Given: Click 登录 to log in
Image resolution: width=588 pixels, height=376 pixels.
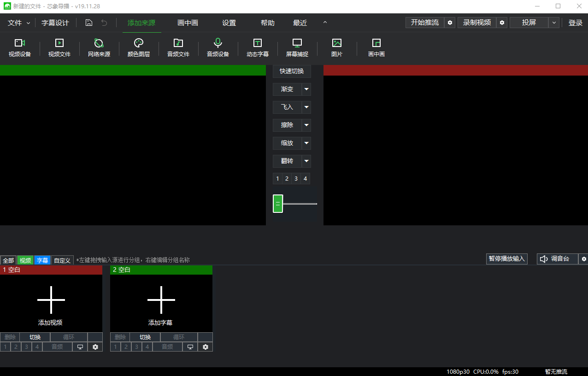Looking at the screenshot, I should click(x=576, y=23).
